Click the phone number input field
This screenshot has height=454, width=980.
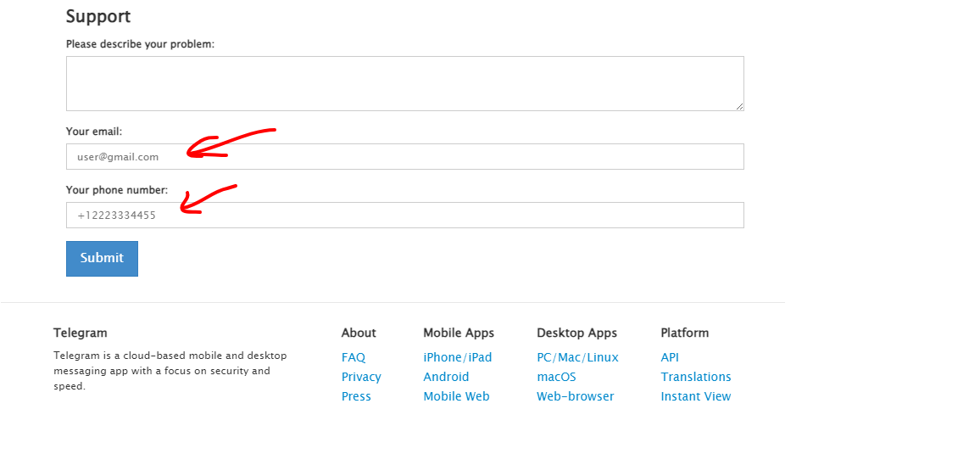click(404, 215)
